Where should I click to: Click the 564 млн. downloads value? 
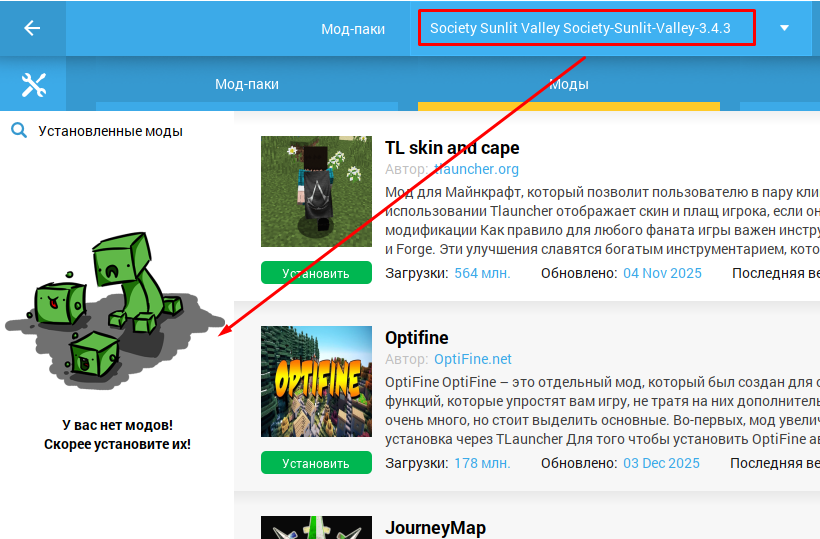[x=482, y=273]
